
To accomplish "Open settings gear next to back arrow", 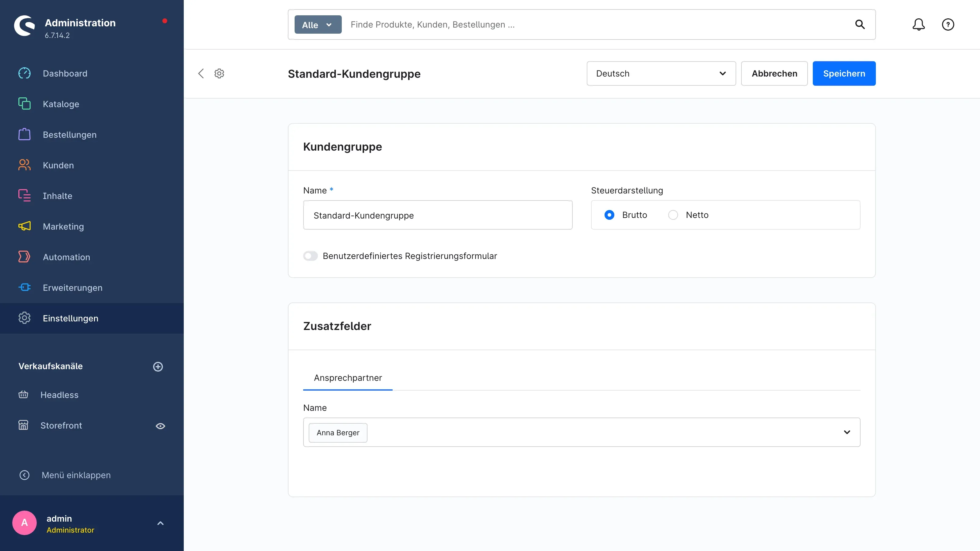I will (219, 73).
